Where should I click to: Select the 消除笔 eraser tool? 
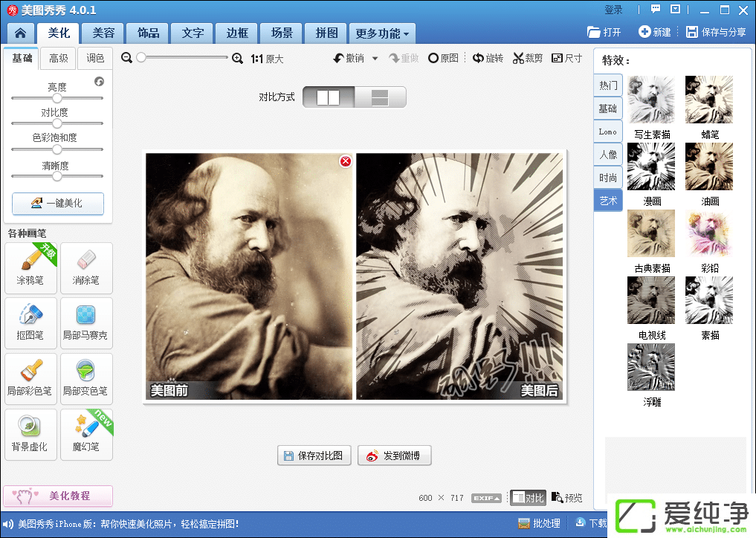click(86, 268)
